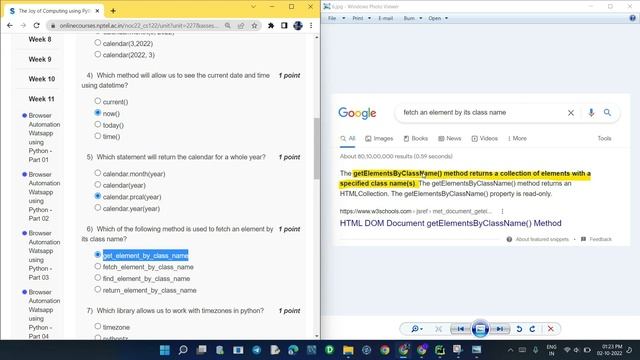Select calendar.month(year) option
Screen dimensions: 640x360
(x=98, y=173)
